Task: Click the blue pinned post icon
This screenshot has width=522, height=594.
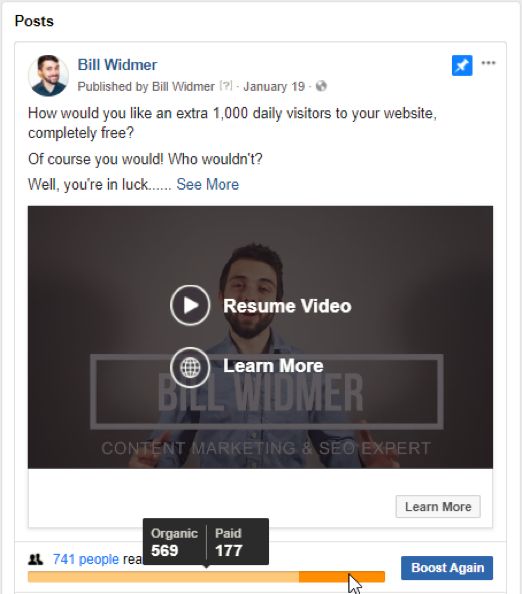Action: coord(462,66)
